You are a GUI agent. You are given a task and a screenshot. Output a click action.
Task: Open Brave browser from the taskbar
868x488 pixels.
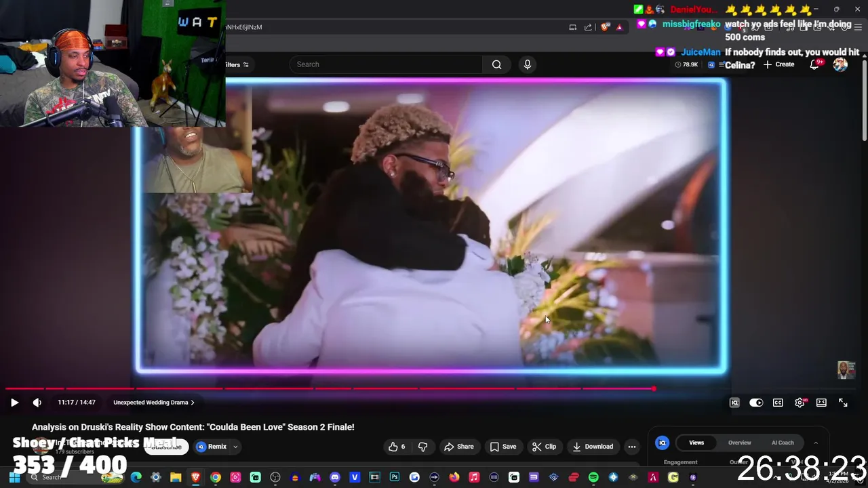pos(195,477)
